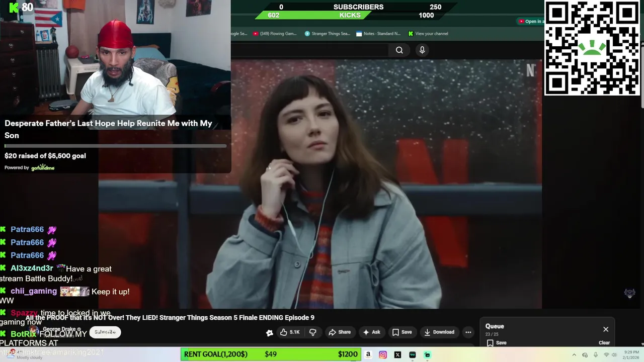644x362 pixels.
Task: Click the fundraiser progress bar
Action: [x=115, y=146]
